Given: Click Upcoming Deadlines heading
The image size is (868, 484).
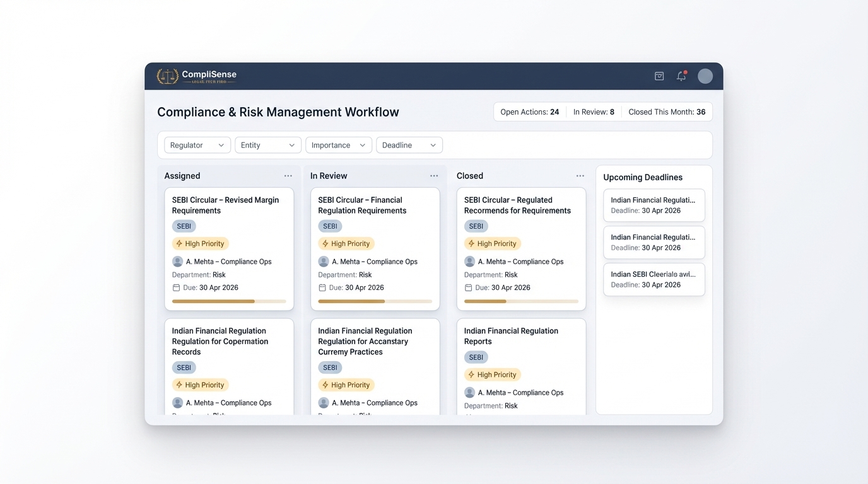Looking at the screenshot, I should click(x=643, y=177).
